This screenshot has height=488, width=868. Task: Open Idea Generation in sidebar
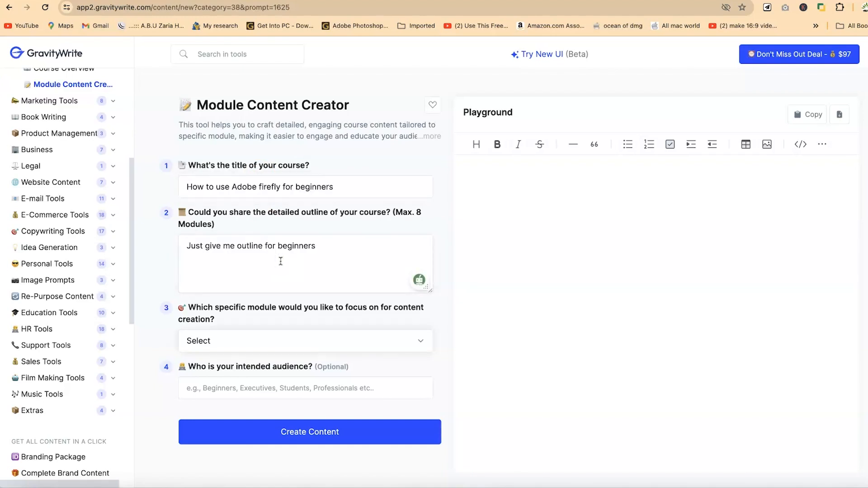[x=44, y=248]
